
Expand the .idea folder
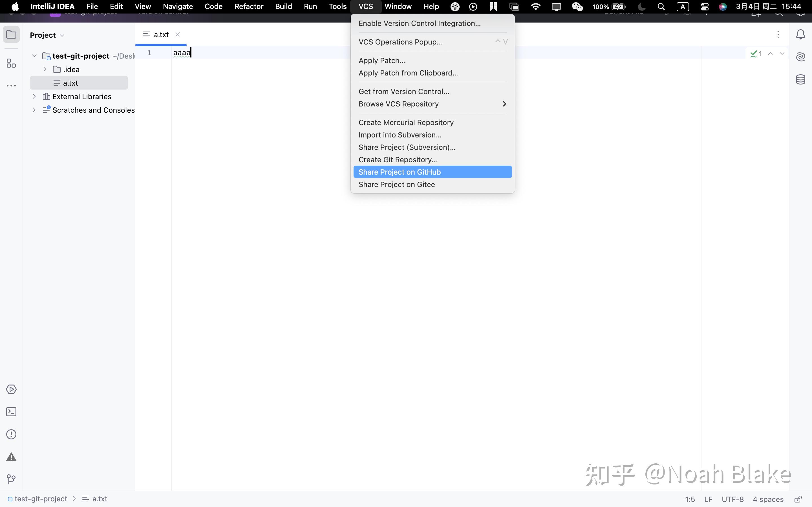(45, 69)
